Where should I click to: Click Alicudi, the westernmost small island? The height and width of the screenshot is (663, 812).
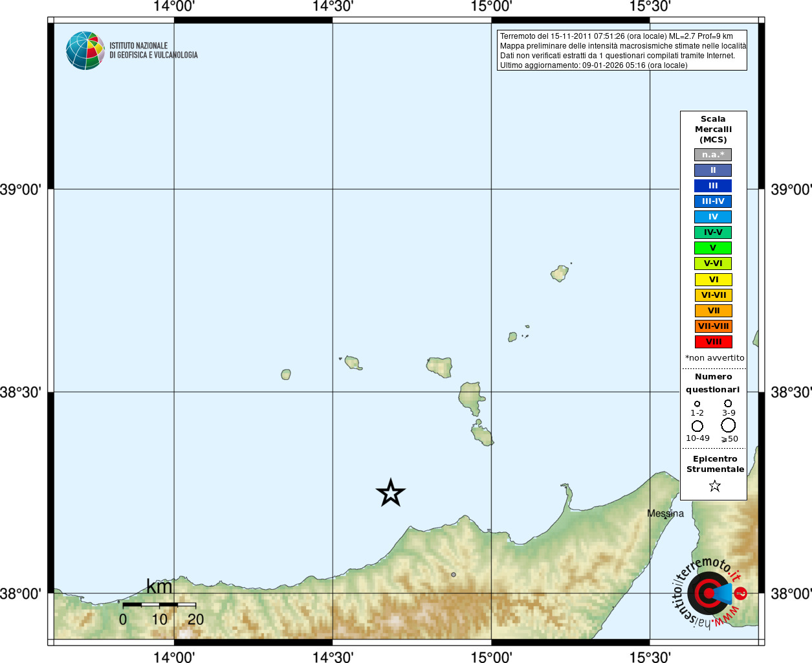(286, 374)
